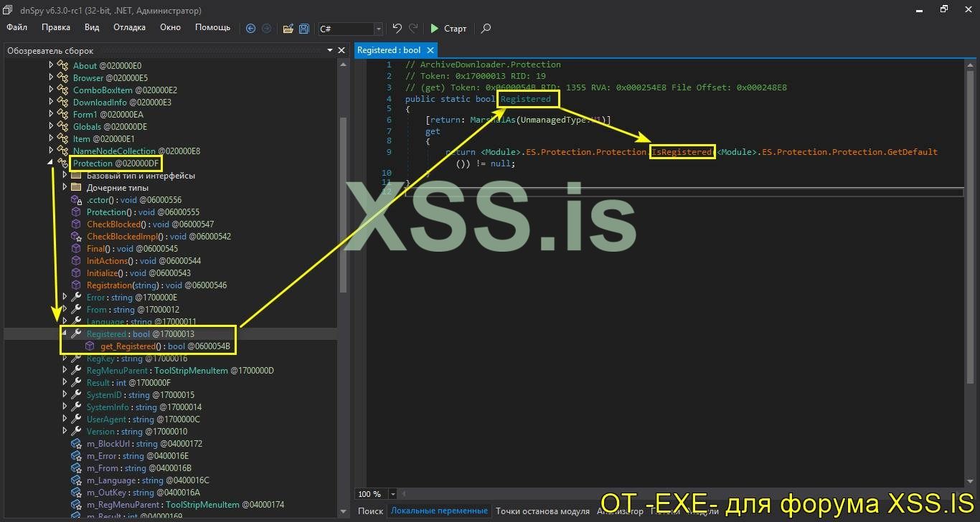This screenshot has height=522, width=980.
Task: Click the field icon beside m_OutKey
Action: [76, 492]
